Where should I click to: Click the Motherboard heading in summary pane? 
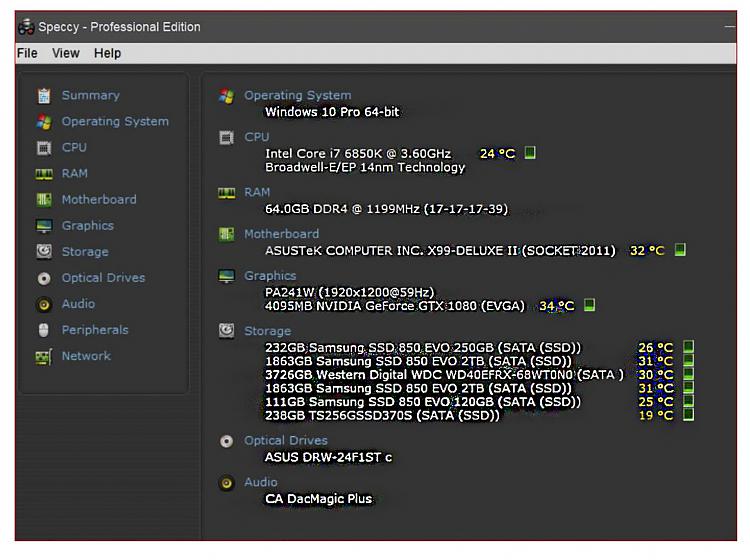pyautogui.click(x=281, y=234)
